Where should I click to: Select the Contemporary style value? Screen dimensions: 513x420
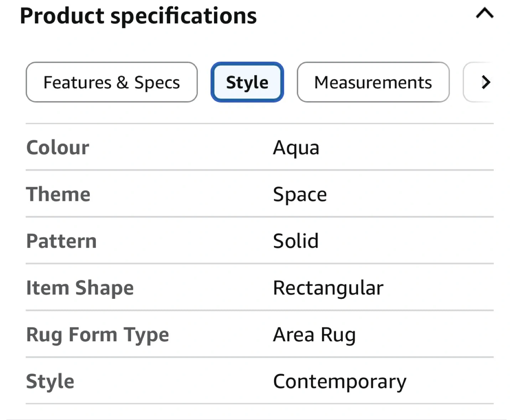(340, 382)
